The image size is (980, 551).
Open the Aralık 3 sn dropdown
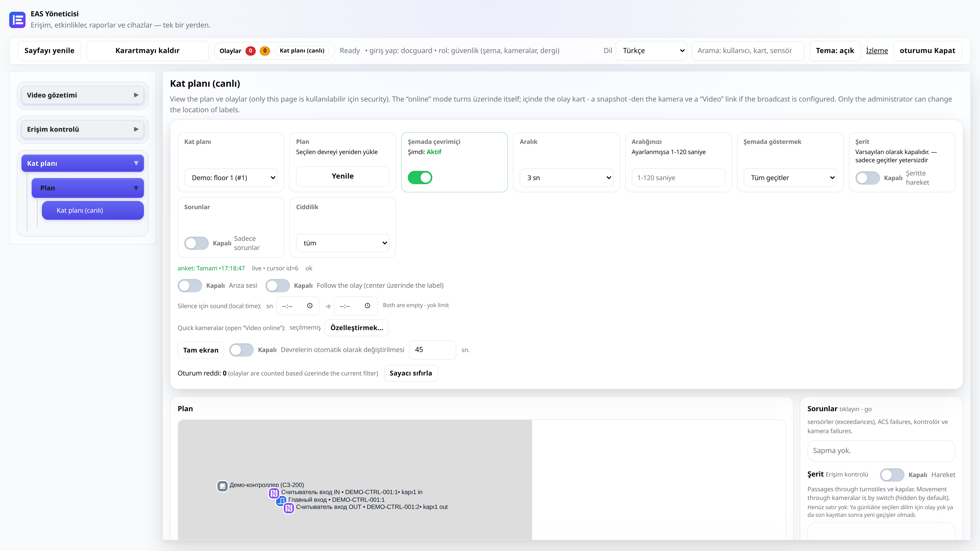click(x=566, y=178)
